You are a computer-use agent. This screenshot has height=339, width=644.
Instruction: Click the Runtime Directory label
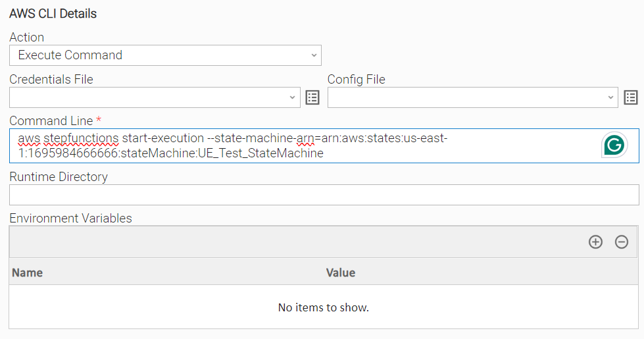click(59, 176)
